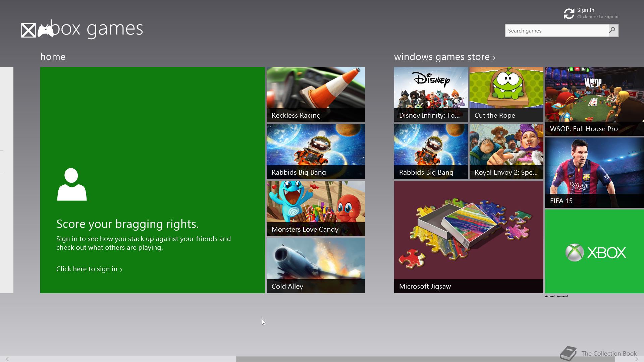Click the sync arrows Sign In icon
The height and width of the screenshot is (362, 644).
point(569,14)
